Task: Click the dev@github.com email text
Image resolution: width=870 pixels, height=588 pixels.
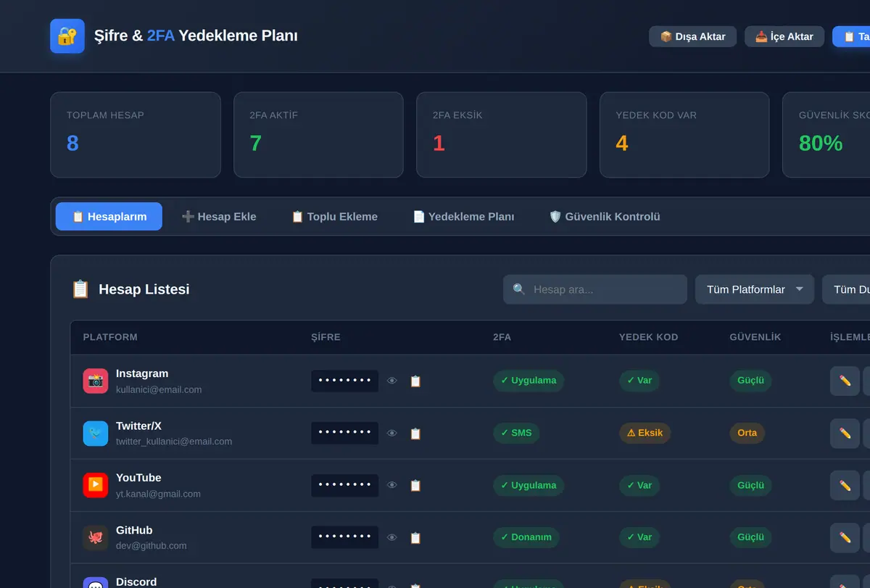Action: 152,546
